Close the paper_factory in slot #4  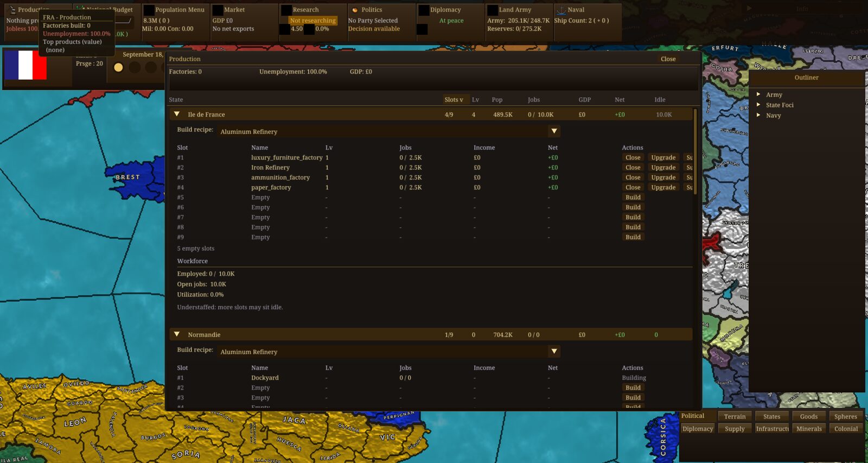pos(633,187)
